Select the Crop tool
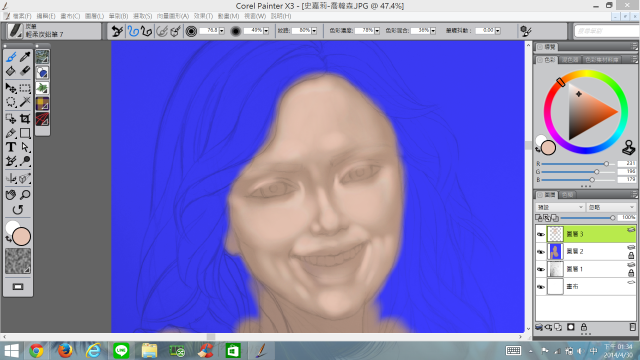640x360 pixels. (x=25, y=119)
